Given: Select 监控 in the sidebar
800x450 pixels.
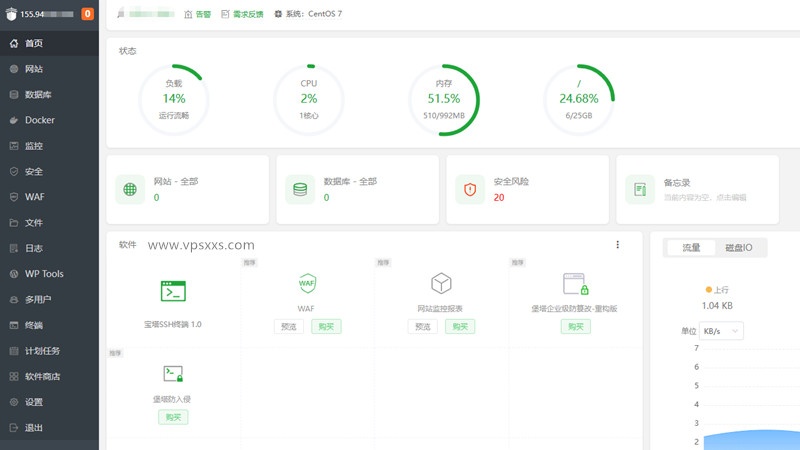Looking at the screenshot, I should tap(49, 146).
